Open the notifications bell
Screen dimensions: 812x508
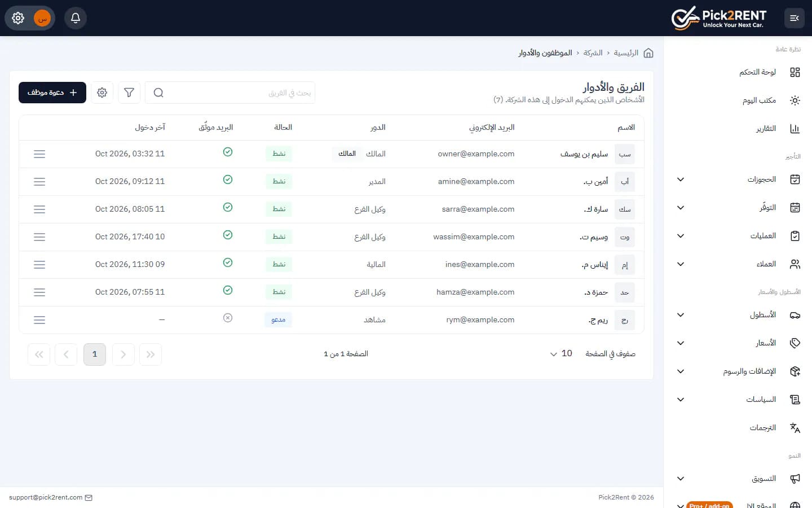(x=76, y=18)
